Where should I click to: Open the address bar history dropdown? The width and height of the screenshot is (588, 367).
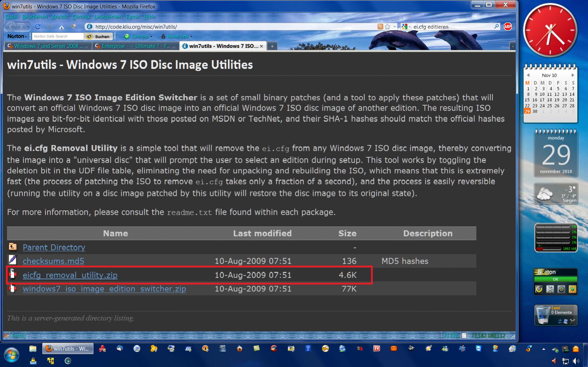395,27
